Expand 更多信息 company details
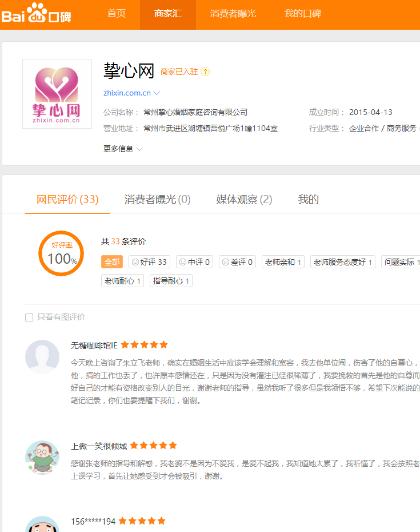Image resolution: width=420 pixels, height=532 pixels. 123,149
